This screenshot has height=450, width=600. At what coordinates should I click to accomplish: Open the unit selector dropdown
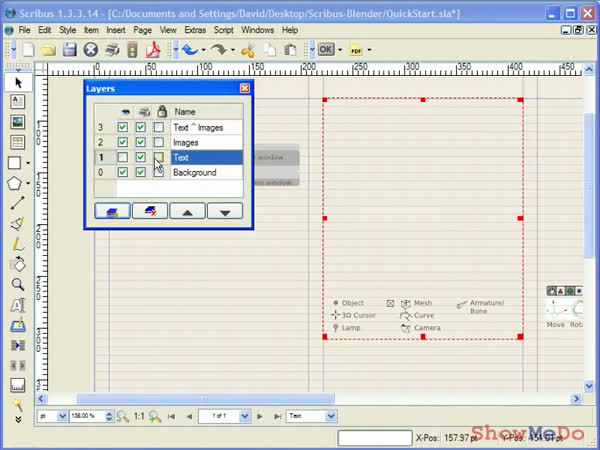coord(62,416)
